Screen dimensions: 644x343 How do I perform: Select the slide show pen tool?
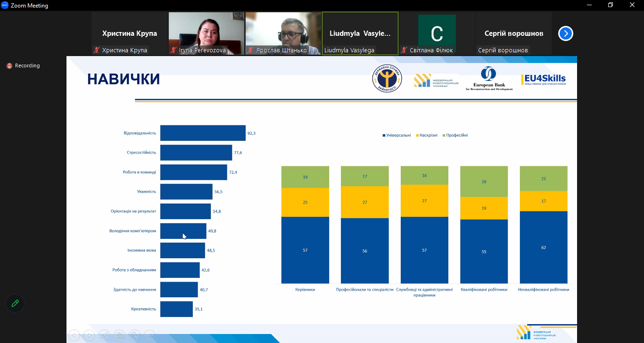tap(104, 335)
